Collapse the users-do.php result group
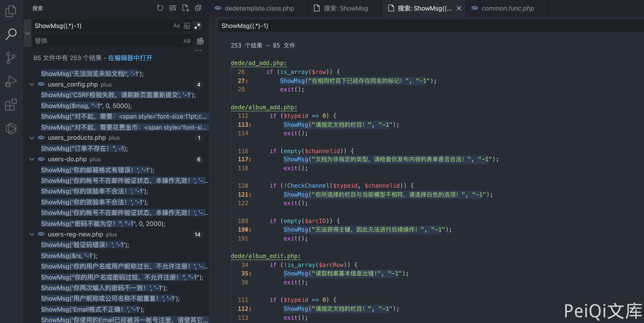 coord(32,159)
